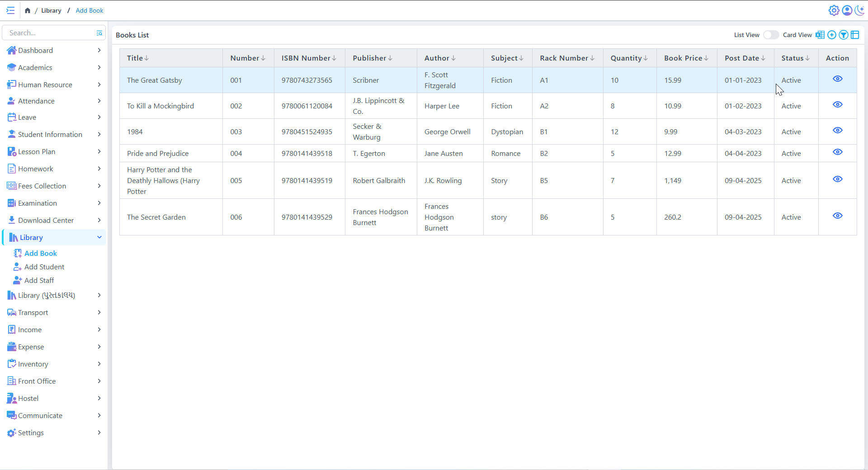Sort table by Title column

point(137,58)
